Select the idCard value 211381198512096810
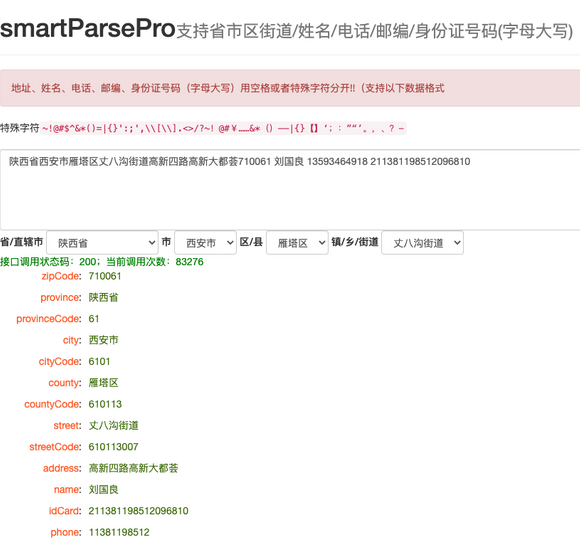The height and width of the screenshot is (549, 580). coord(138,511)
